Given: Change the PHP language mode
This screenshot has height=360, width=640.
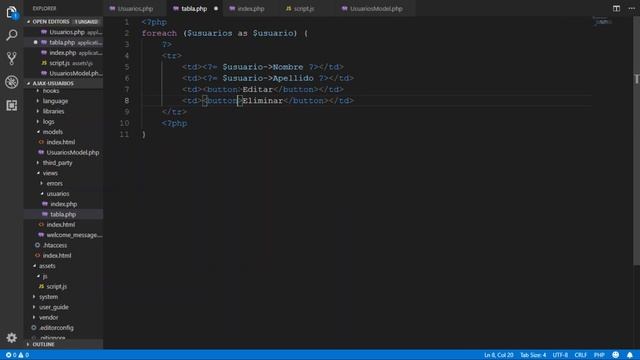Looking at the screenshot, I should point(599,355).
